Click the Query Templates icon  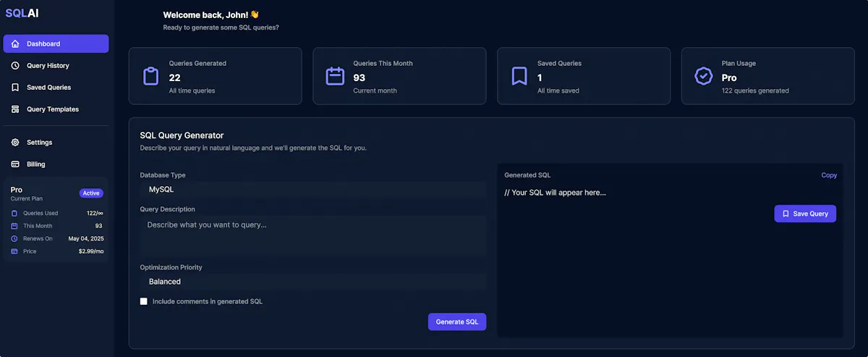pyautogui.click(x=15, y=109)
